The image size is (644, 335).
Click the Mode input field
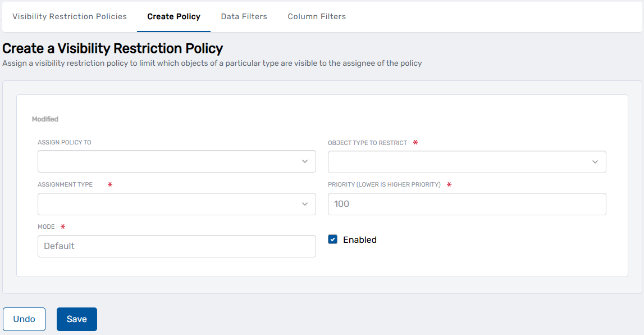176,246
